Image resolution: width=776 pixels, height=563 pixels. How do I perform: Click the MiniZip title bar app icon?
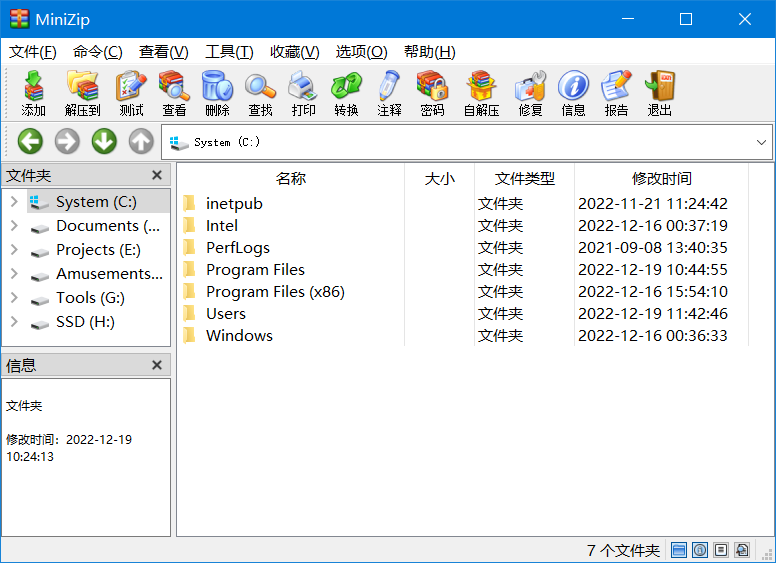click(x=20, y=19)
